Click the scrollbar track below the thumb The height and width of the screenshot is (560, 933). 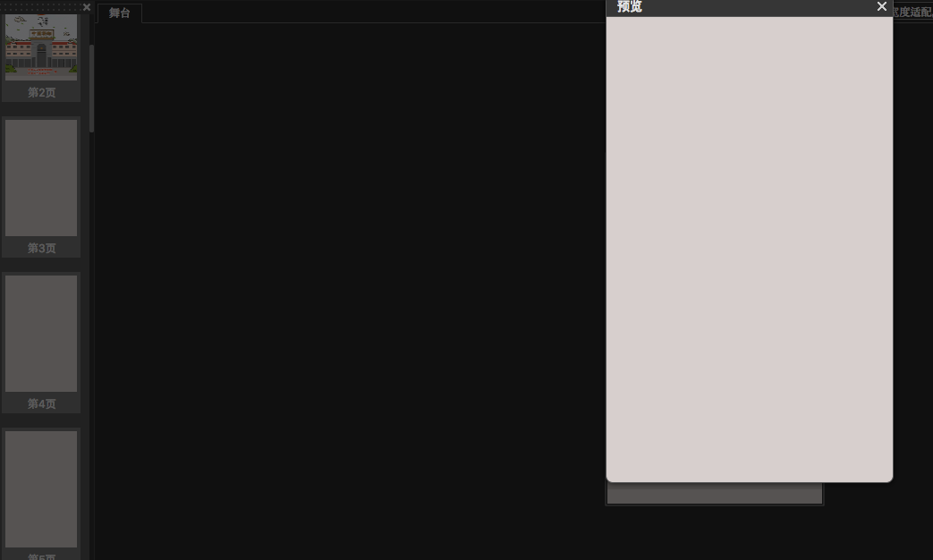(x=91, y=345)
